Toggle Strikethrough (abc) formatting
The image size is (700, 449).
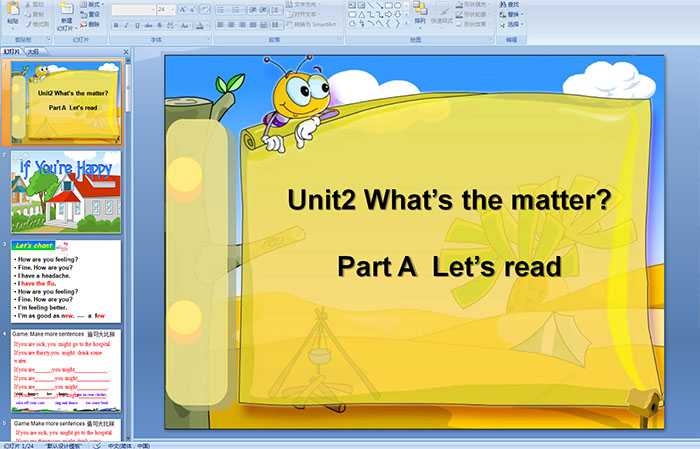click(148, 25)
